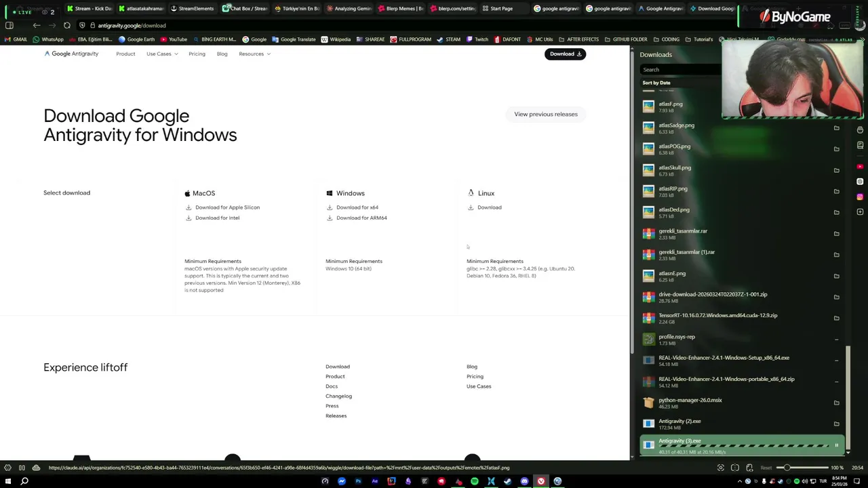The height and width of the screenshot is (488, 868).
Task: Download for Apple Silicon link
Action: pos(222,207)
